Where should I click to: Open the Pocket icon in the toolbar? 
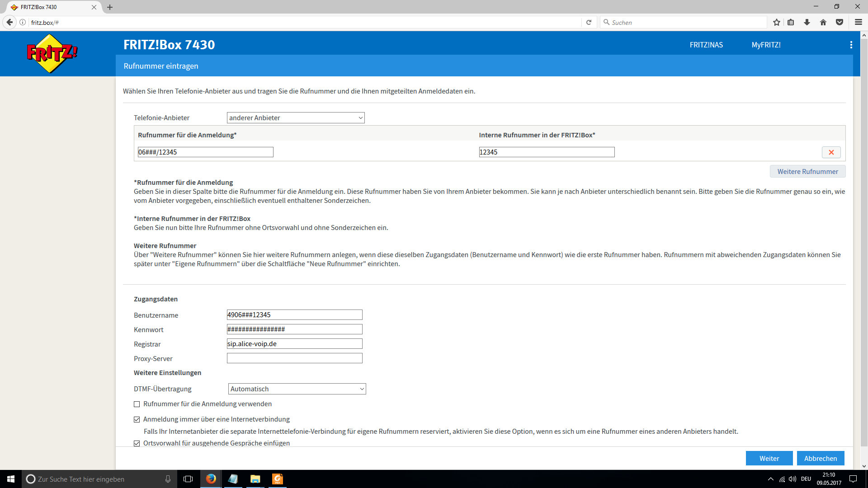click(x=840, y=22)
